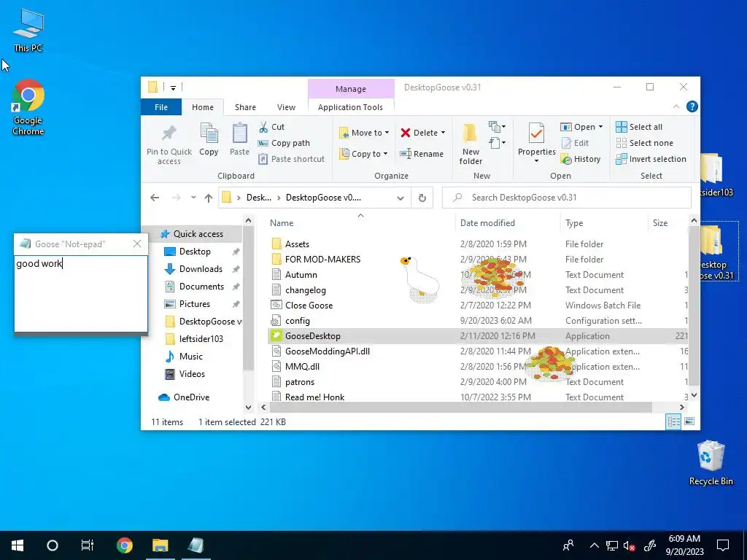
Task: Rename the selected item
Action: click(422, 154)
